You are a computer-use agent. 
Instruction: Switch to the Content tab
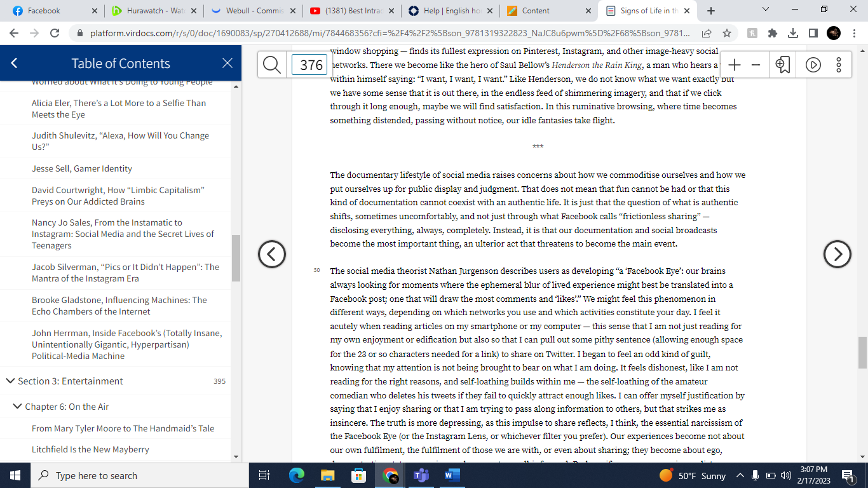[x=548, y=11]
